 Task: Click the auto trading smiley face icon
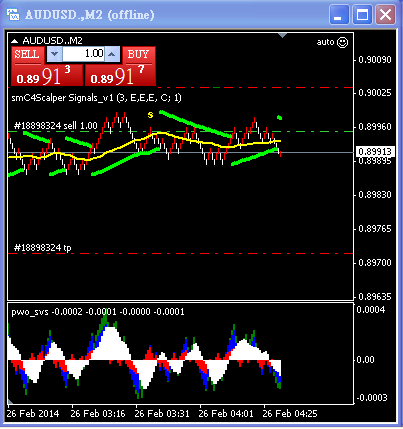coord(342,42)
